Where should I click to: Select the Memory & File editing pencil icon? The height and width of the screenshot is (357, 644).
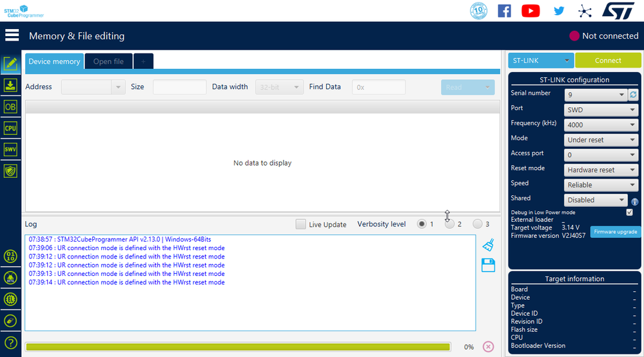pos(10,64)
